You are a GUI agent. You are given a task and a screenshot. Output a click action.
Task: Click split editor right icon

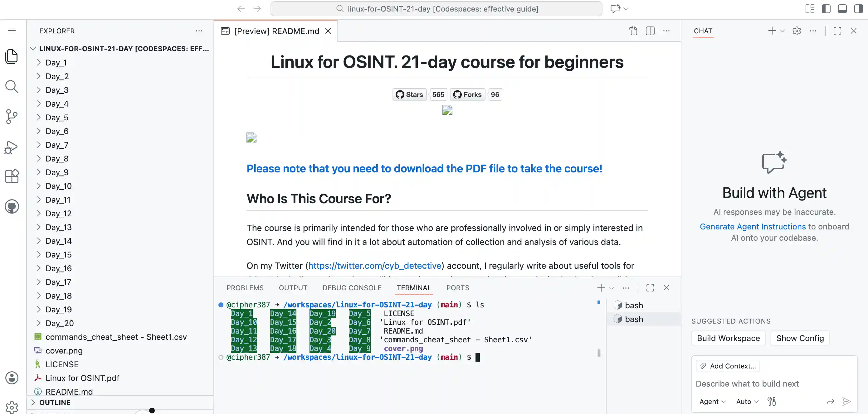point(650,31)
